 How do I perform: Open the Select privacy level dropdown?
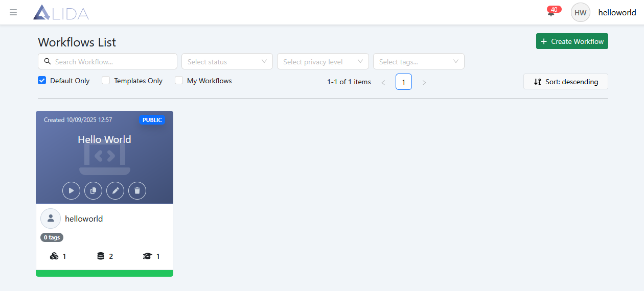point(323,61)
